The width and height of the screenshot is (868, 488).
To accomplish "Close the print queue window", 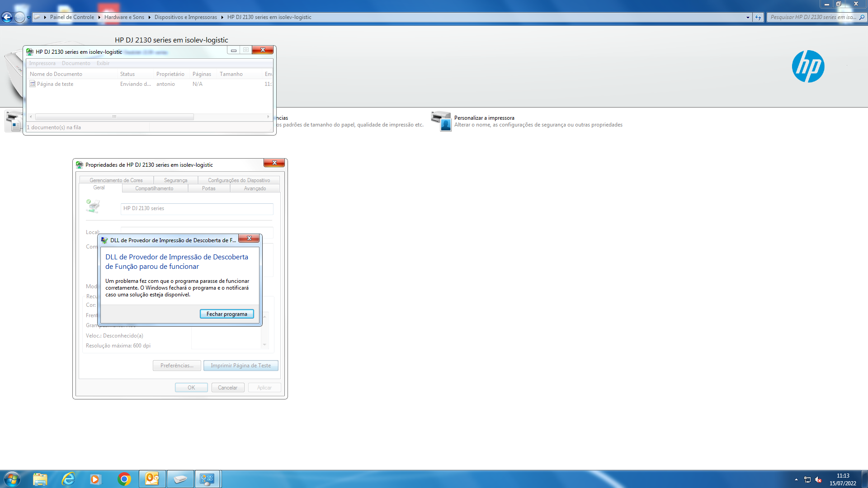I will (263, 50).
